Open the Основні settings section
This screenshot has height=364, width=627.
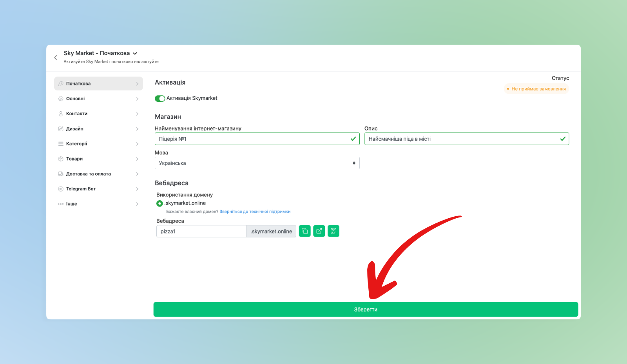76,99
